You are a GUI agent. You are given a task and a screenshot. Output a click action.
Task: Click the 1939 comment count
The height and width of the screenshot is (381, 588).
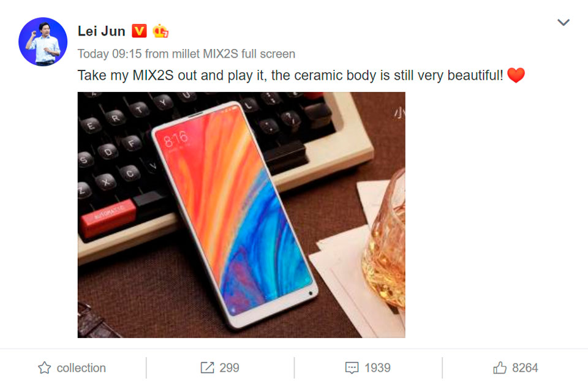click(x=377, y=368)
